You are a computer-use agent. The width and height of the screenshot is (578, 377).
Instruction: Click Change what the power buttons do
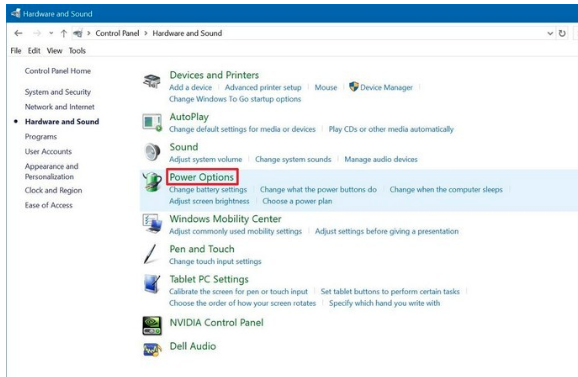coord(318,190)
